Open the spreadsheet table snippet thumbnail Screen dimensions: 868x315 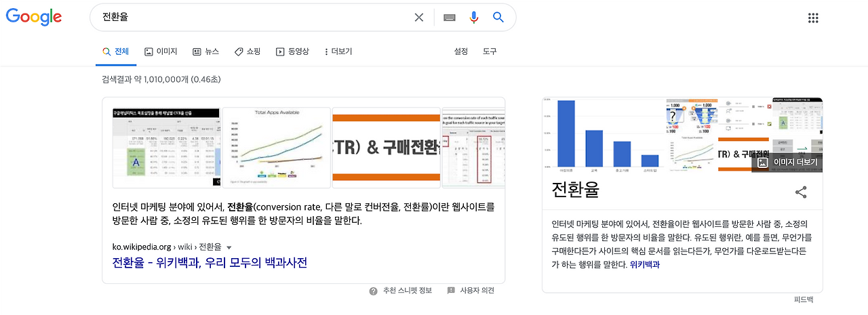[x=166, y=147]
